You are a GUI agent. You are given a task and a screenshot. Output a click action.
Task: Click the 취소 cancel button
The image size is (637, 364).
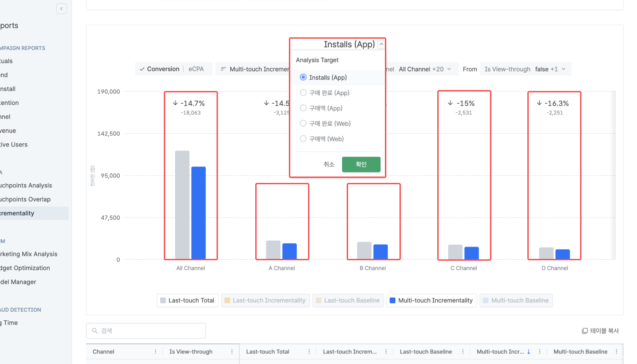329,164
